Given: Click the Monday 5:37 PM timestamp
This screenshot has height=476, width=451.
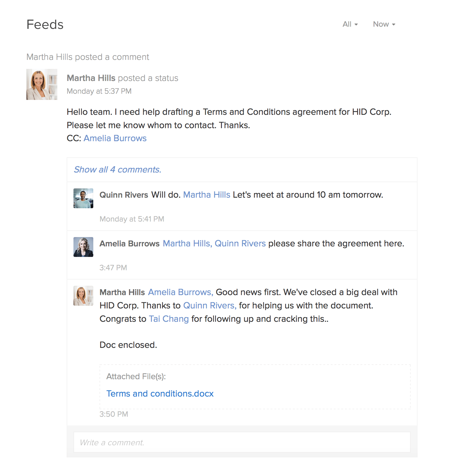Looking at the screenshot, I should [x=99, y=91].
